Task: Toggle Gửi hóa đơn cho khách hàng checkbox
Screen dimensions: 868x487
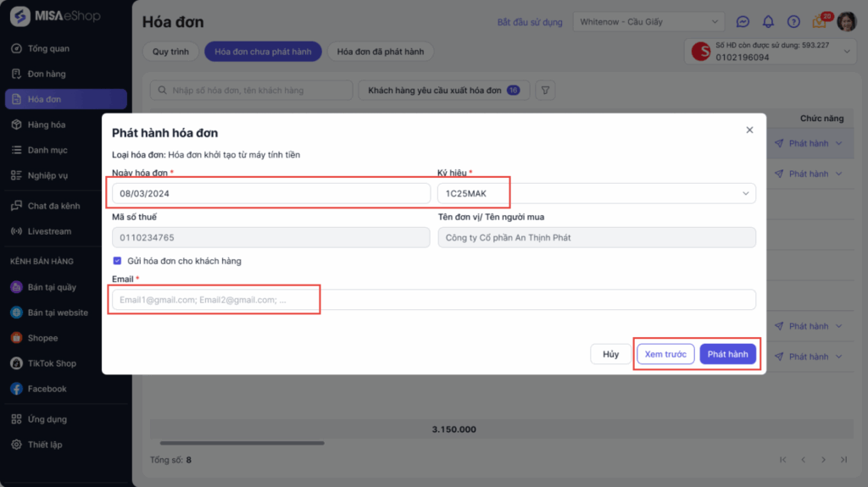Action: click(x=117, y=261)
